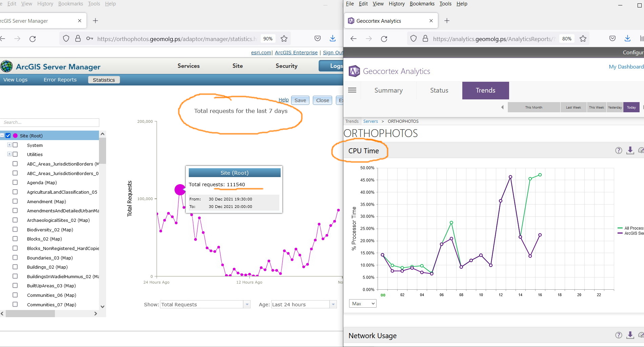The width and height of the screenshot is (644, 347).
Task: Click the ArcGIS Server Manager globe logo
Action: 6,66
